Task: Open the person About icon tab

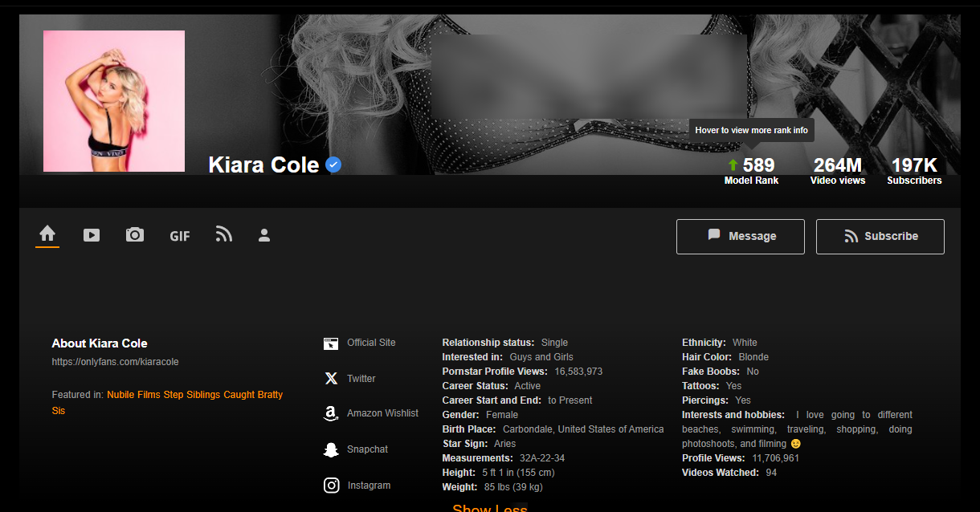Action: (264, 235)
